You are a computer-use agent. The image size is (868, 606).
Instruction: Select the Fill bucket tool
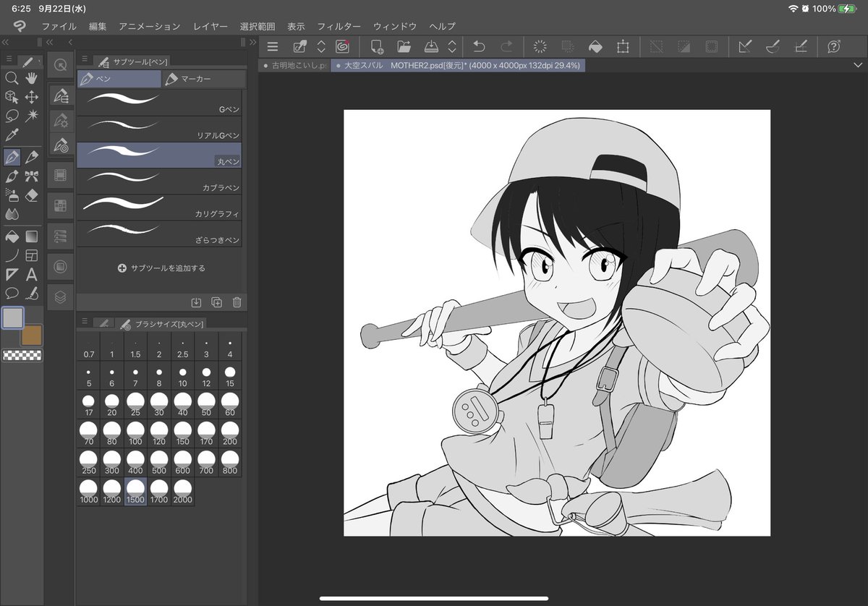12,236
